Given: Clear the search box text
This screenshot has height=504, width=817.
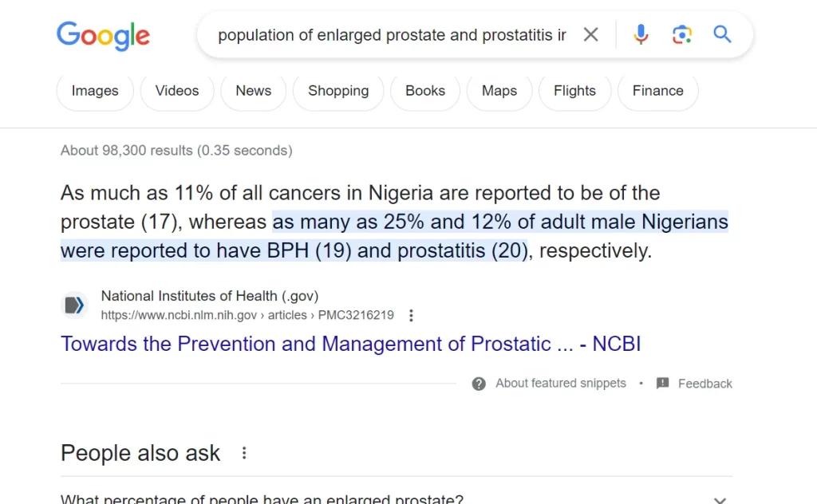Looking at the screenshot, I should coord(590,34).
